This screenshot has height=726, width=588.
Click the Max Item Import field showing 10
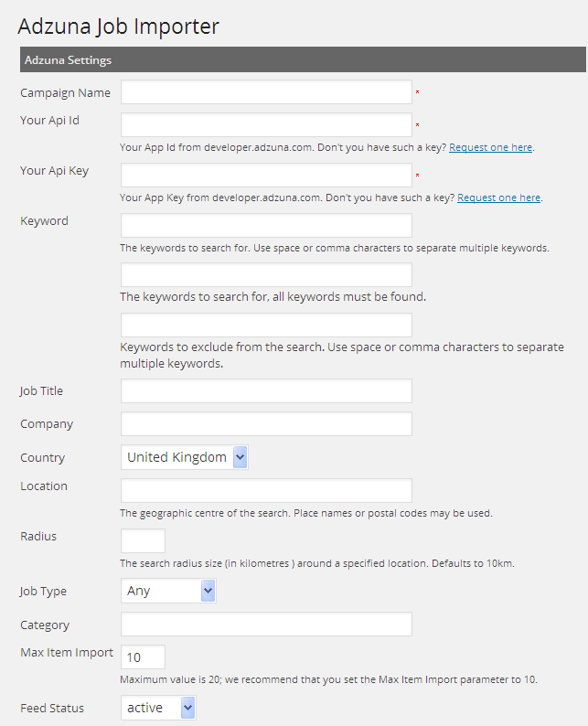click(x=143, y=657)
